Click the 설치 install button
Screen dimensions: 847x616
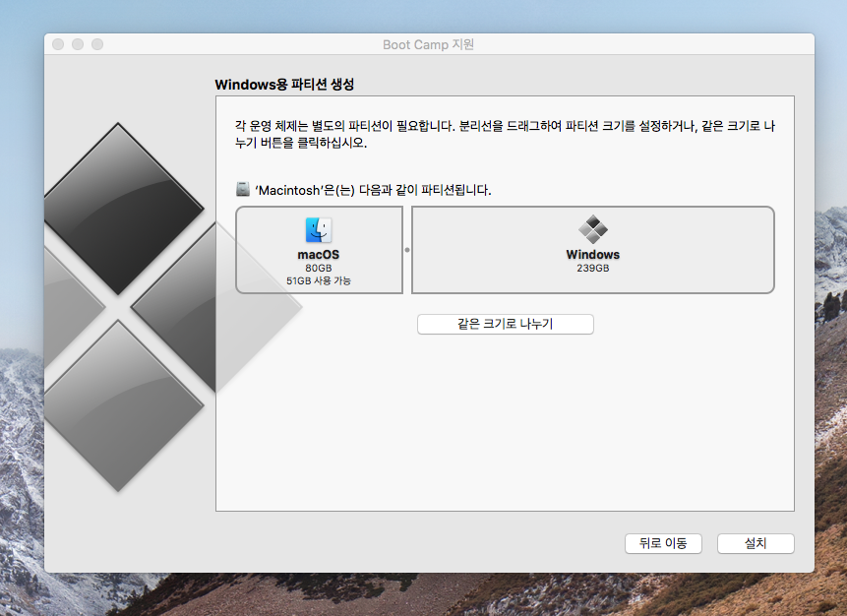[756, 543]
